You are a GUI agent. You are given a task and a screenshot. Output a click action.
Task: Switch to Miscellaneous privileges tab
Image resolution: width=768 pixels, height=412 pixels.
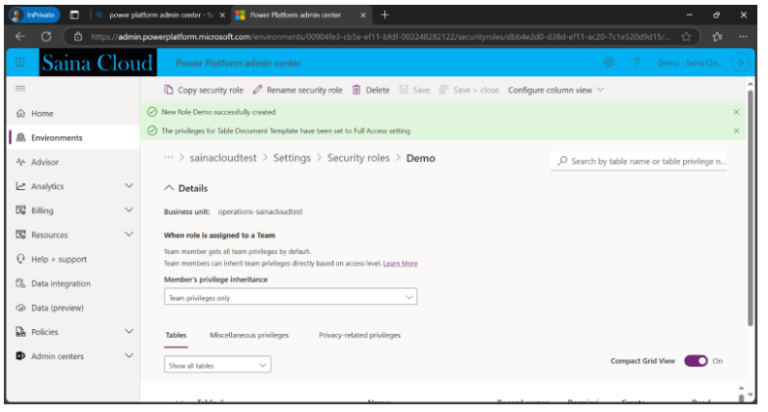[249, 336]
